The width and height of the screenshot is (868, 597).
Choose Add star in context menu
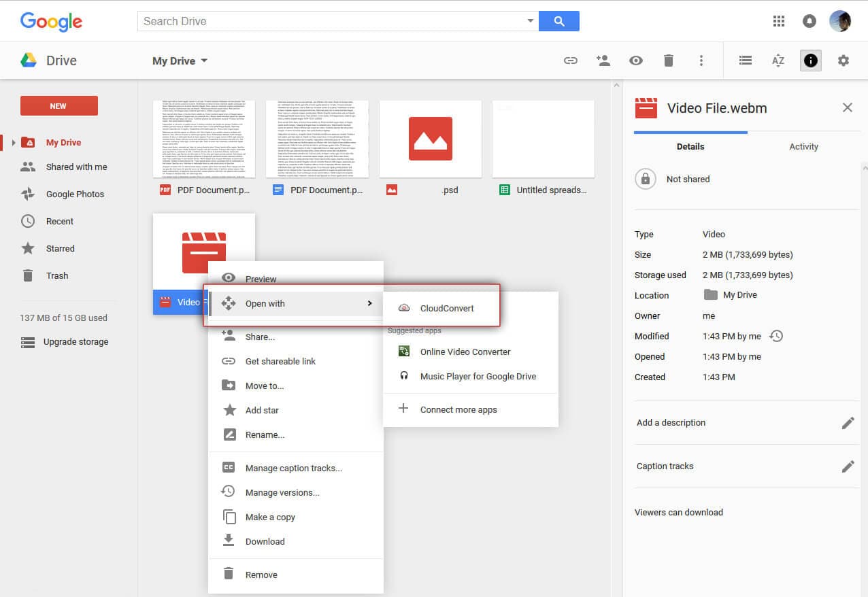point(296,411)
